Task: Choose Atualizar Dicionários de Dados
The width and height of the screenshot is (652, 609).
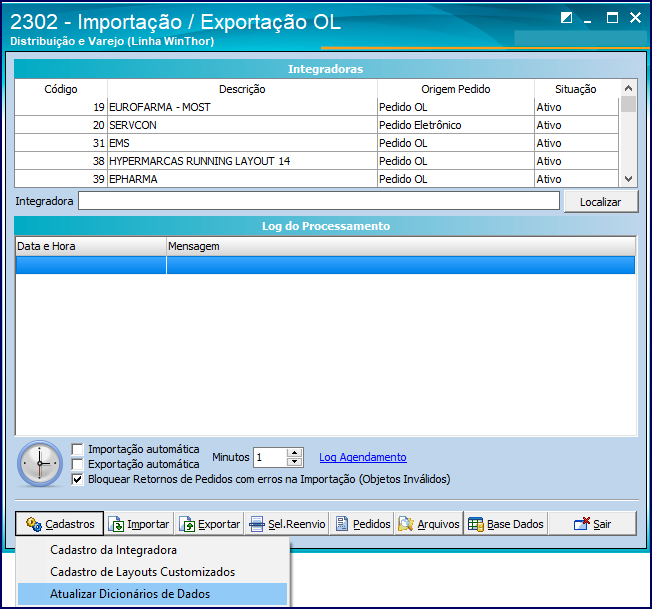Action: tap(153, 594)
